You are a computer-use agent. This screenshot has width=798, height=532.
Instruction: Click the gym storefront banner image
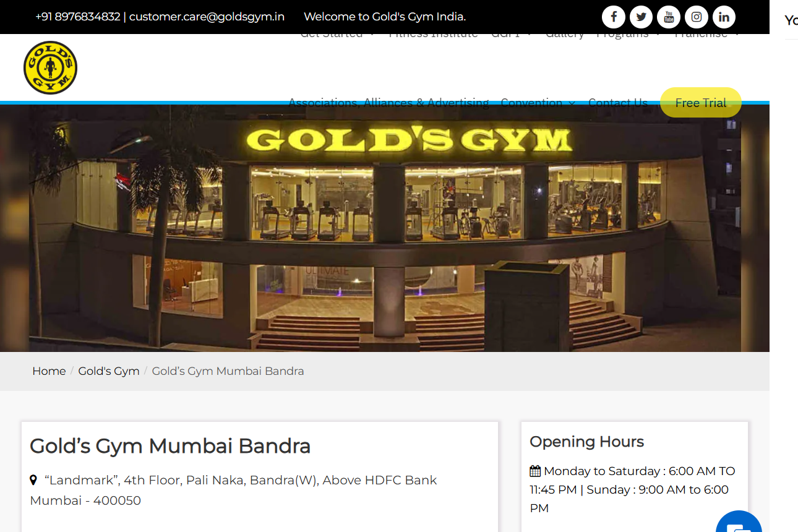385,228
